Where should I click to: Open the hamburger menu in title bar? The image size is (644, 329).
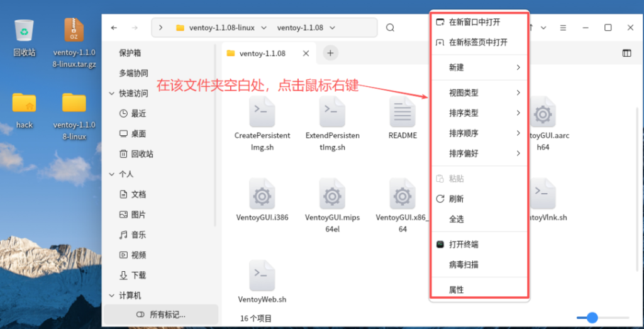[x=563, y=28]
